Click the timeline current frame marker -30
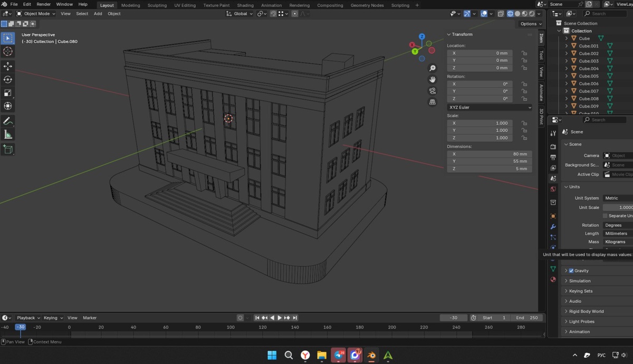This screenshot has width=633, height=364. pos(21,327)
